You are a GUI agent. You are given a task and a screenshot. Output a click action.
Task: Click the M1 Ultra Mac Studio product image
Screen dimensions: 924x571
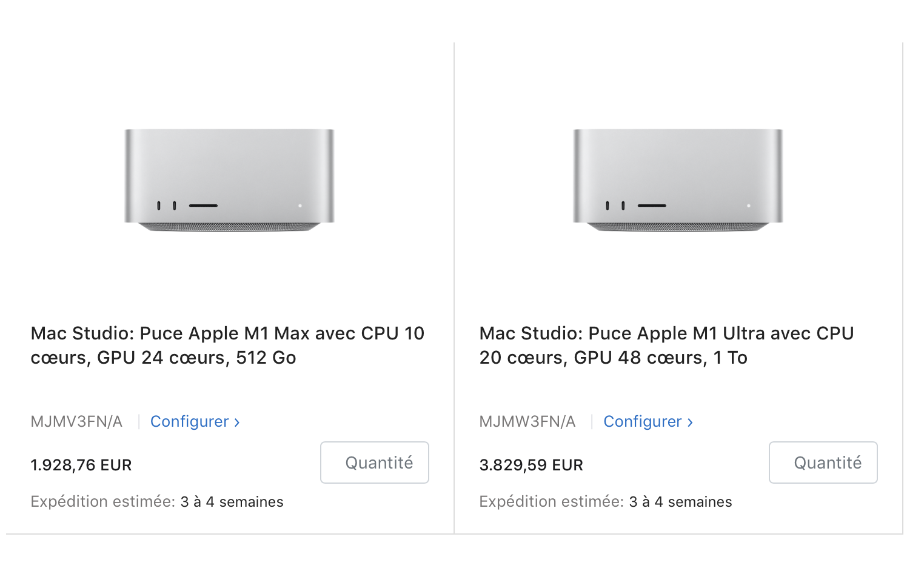678,179
